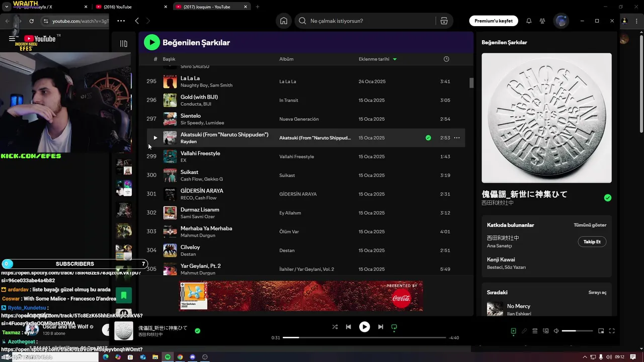644x362 pixels.
Task: Sort by Albüm column header
Action: [286, 59]
